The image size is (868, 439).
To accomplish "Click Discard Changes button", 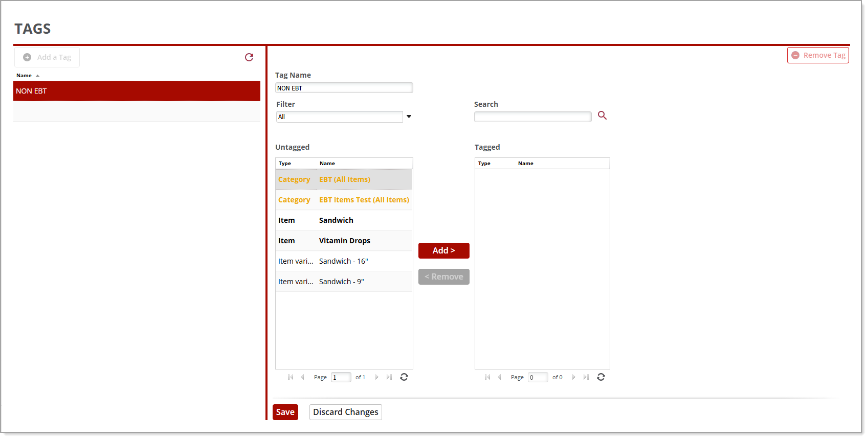I will tap(346, 412).
